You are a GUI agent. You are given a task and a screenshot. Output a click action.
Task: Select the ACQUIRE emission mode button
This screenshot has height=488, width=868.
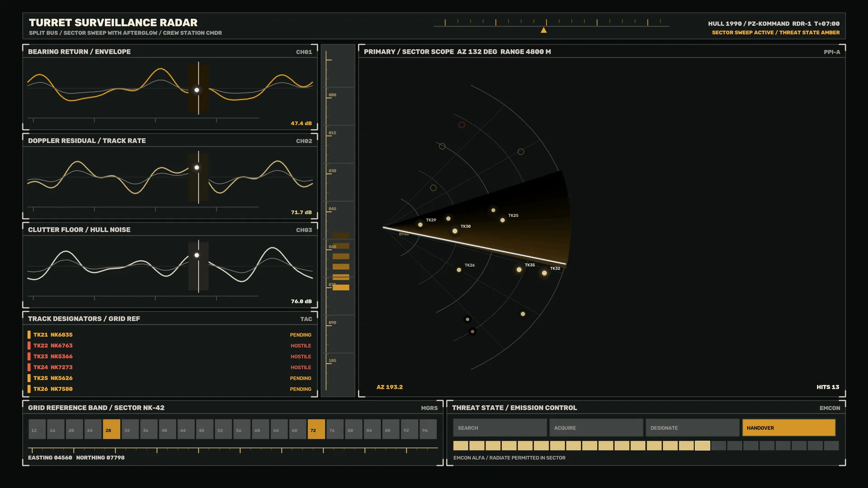pos(596,427)
